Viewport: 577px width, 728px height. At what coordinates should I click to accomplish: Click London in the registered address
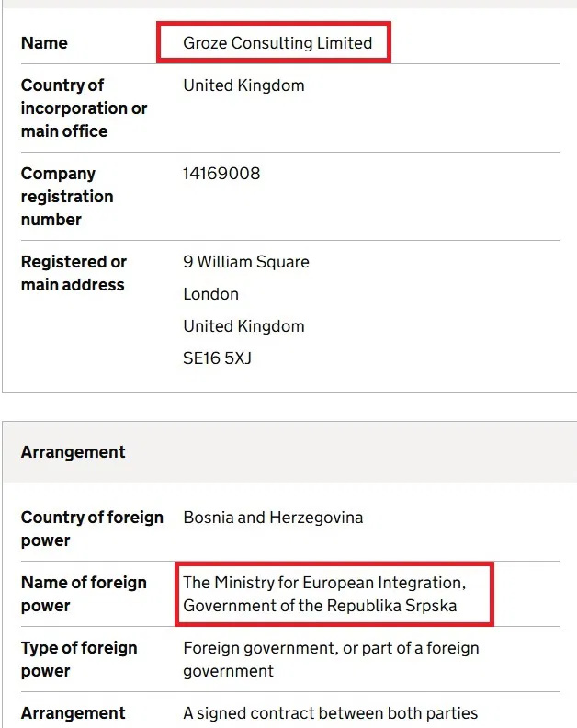point(210,294)
